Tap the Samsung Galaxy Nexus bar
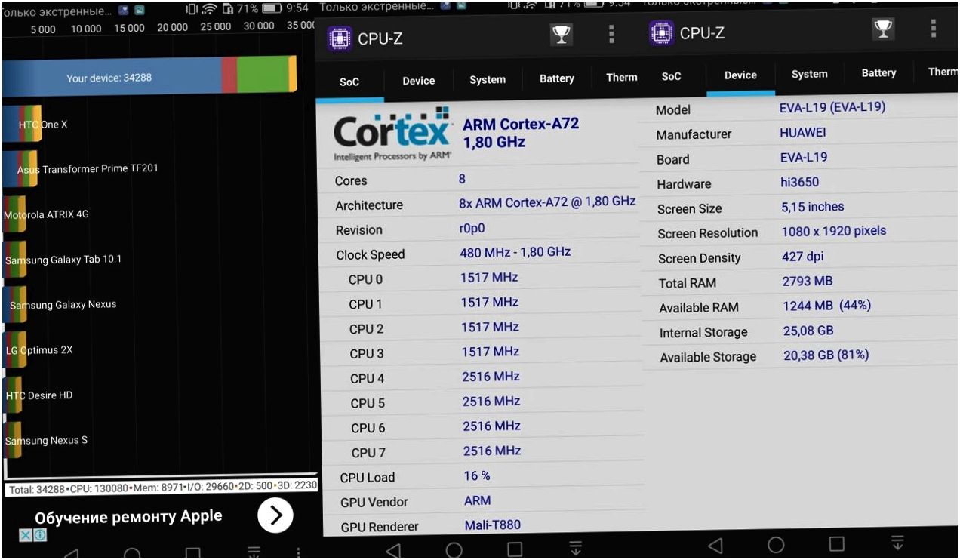Image resolution: width=960 pixels, height=560 pixels. tap(14, 305)
